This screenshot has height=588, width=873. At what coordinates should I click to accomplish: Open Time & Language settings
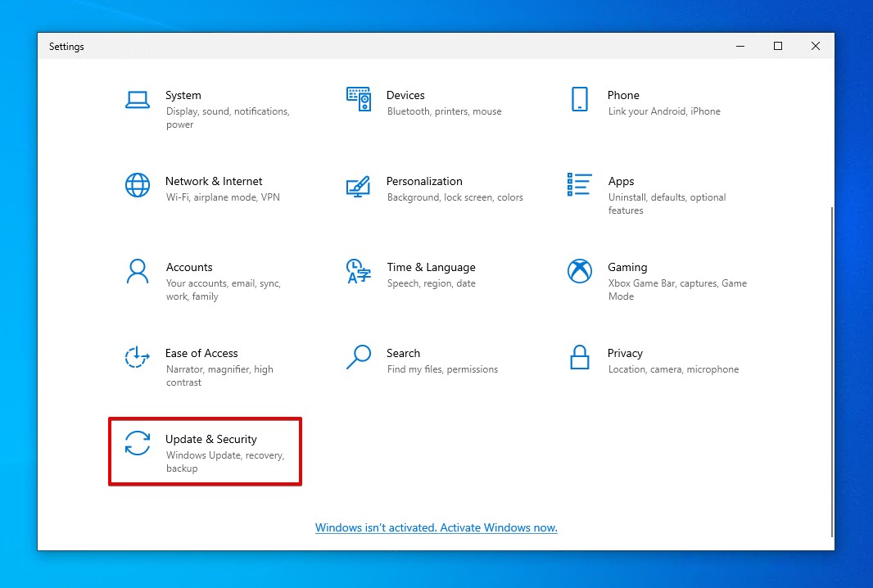click(431, 267)
